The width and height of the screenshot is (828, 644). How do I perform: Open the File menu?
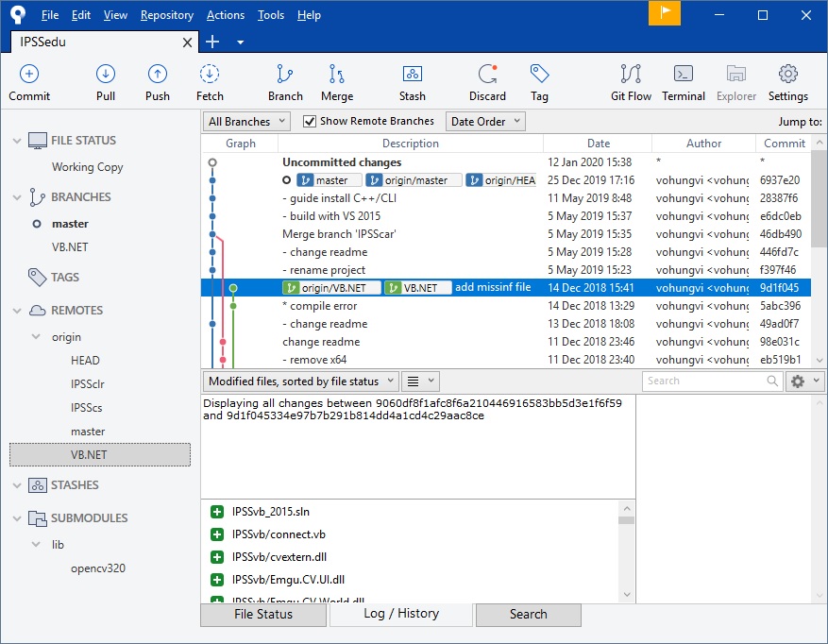50,15
